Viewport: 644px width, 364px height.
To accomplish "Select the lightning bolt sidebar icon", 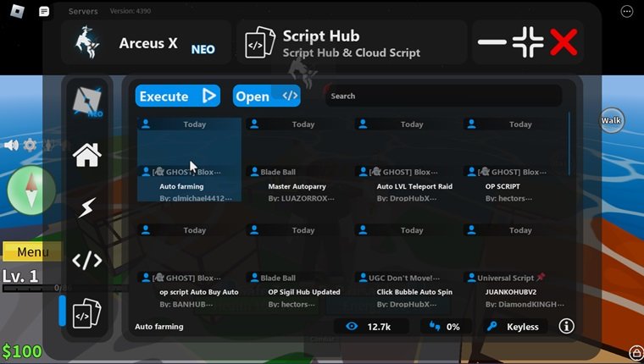I will point(86,208).
